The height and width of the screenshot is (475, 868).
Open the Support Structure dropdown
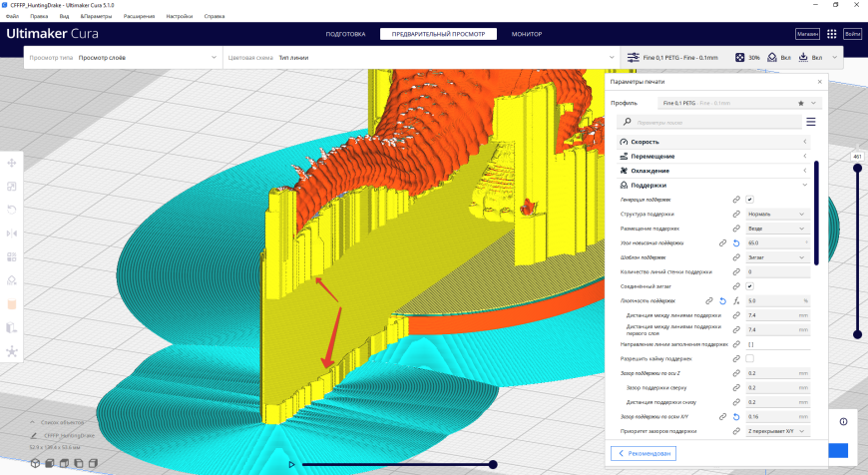coord(776,214)
